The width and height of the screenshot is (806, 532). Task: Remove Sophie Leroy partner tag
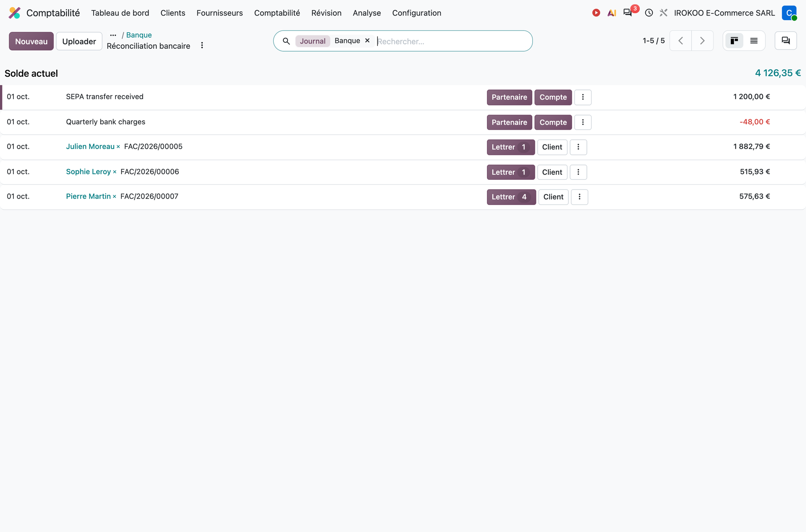coord(115,172)
